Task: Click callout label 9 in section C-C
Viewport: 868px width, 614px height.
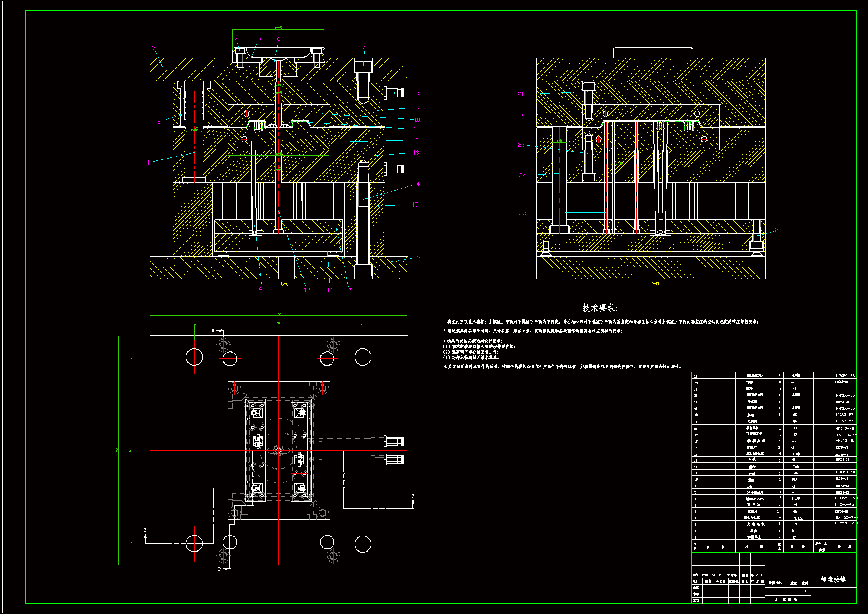Action: [417, 108]
